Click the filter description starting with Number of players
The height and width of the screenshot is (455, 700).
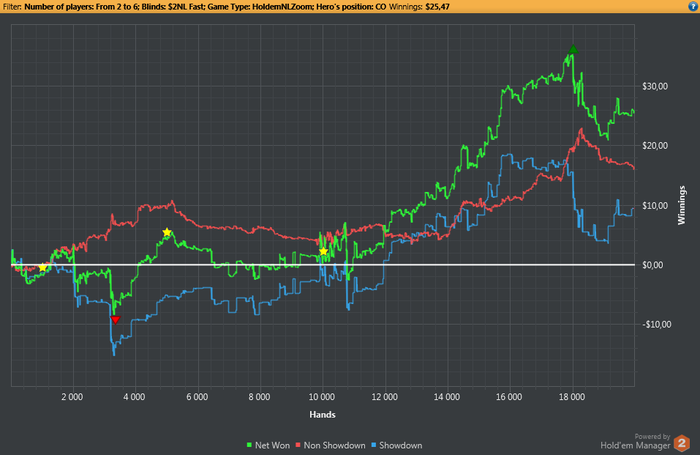point(205,7)
